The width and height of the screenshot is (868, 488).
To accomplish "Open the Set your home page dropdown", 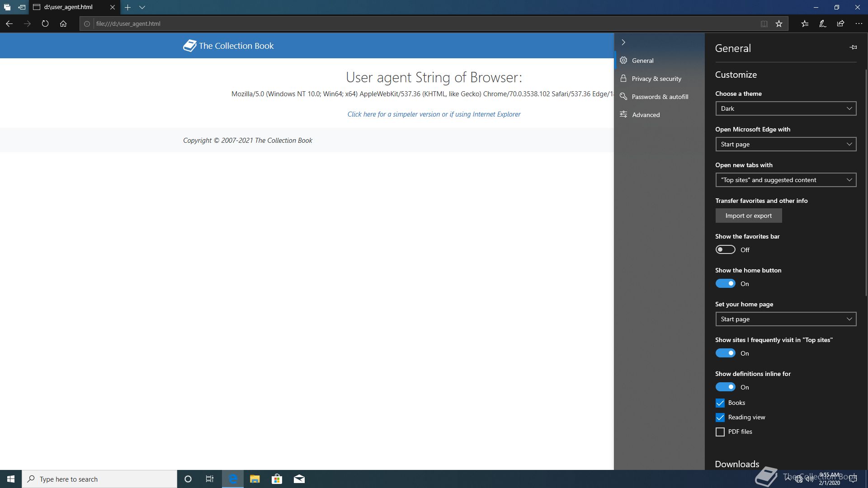I will click(x=785, y=319).
